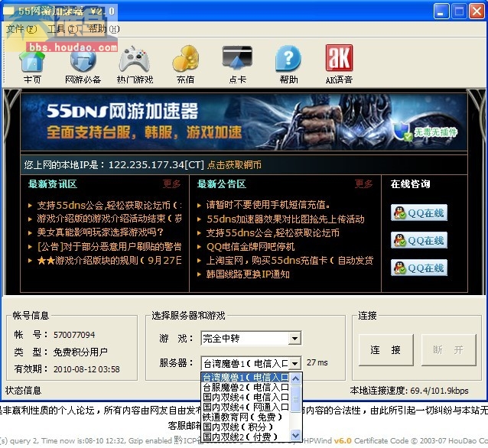The height and width of the screenshot is (448, 488).
Task: Open news ★★游戏介绍版块的规则
Action: tap(109, 260)
